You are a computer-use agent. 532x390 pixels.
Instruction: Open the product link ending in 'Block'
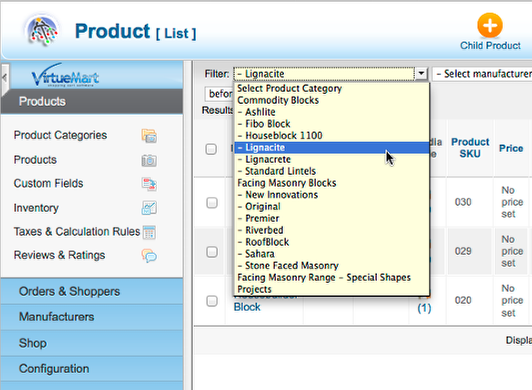247,307
